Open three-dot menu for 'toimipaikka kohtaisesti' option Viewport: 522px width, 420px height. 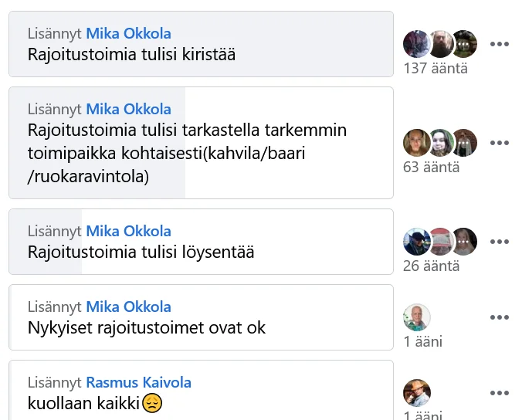point(500,143)
